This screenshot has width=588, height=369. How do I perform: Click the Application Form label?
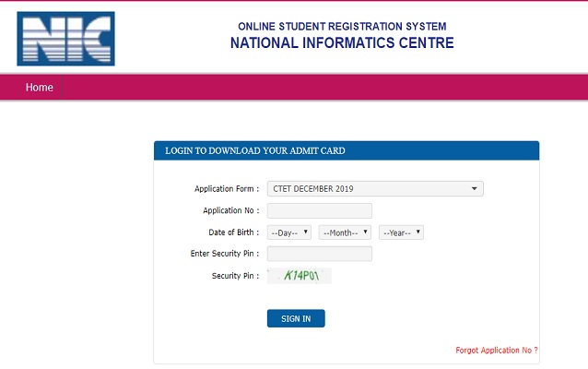point(227,189)
